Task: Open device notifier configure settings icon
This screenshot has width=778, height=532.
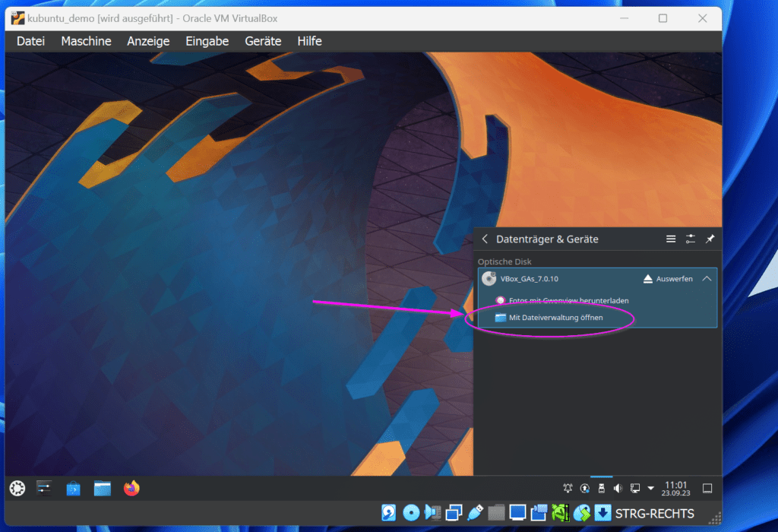Action: (690, 239)
